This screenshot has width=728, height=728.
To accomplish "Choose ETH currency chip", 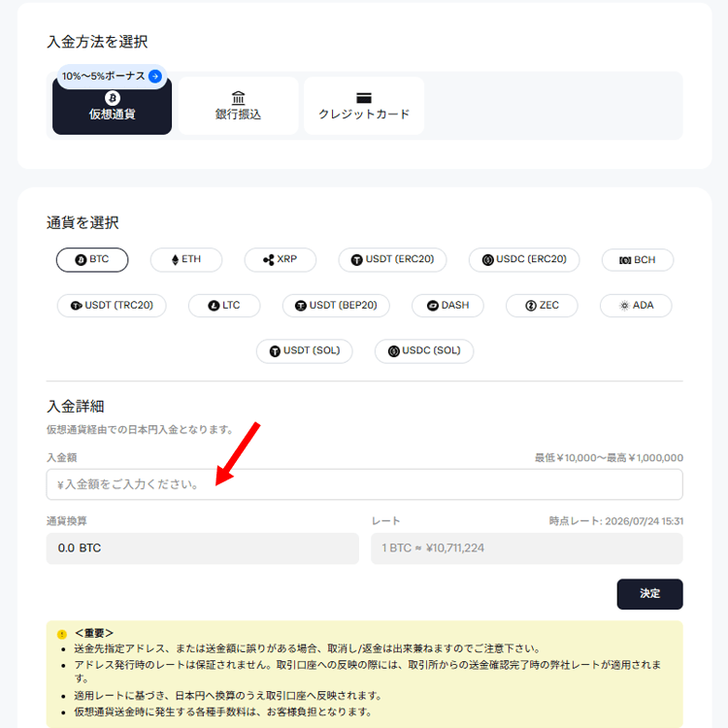I will pyautogui.click(x=186, y=259).
